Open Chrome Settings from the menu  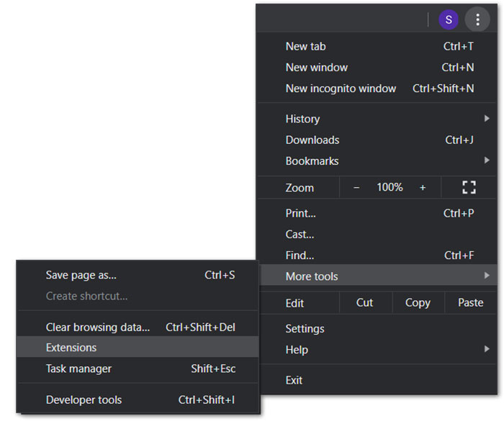[x=305, y=328]
